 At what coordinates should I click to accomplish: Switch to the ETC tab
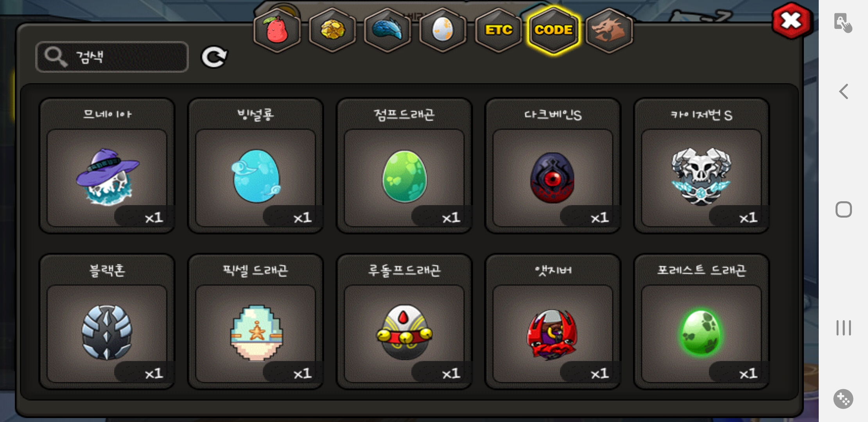coord(499,30)
